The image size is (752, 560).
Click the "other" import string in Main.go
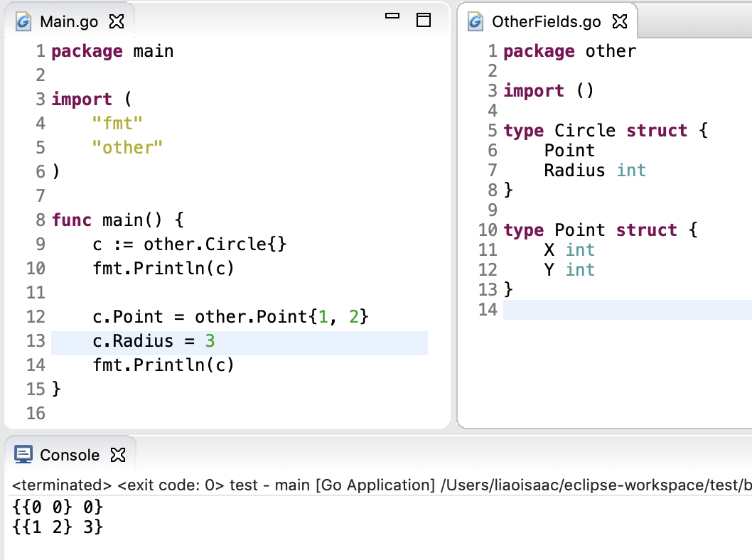[x=127, y=148]
